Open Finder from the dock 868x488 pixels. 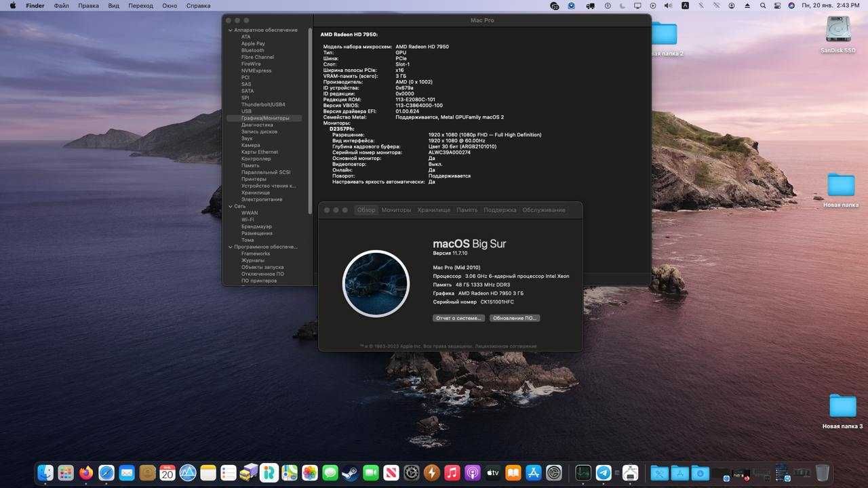pos(45,472)
